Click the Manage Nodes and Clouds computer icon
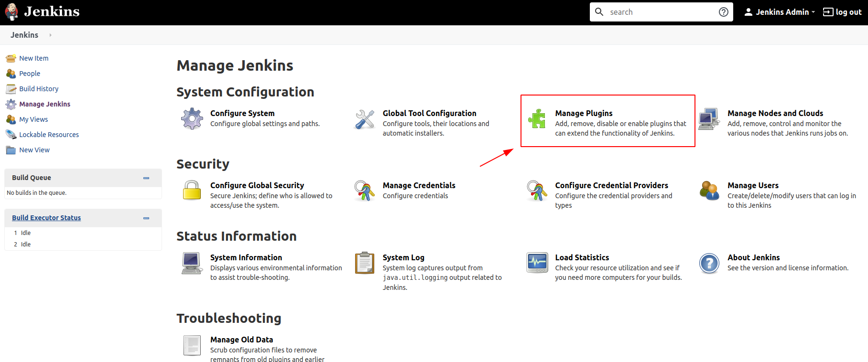Image resolution: width=868 pixels, height=362 pixels. pyautogui.click(x=709, y=119)
